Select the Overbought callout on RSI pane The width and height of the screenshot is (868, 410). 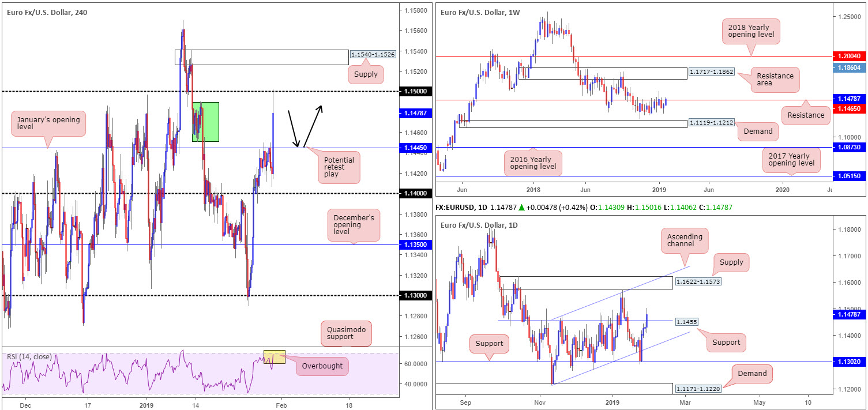pos(322,366)
